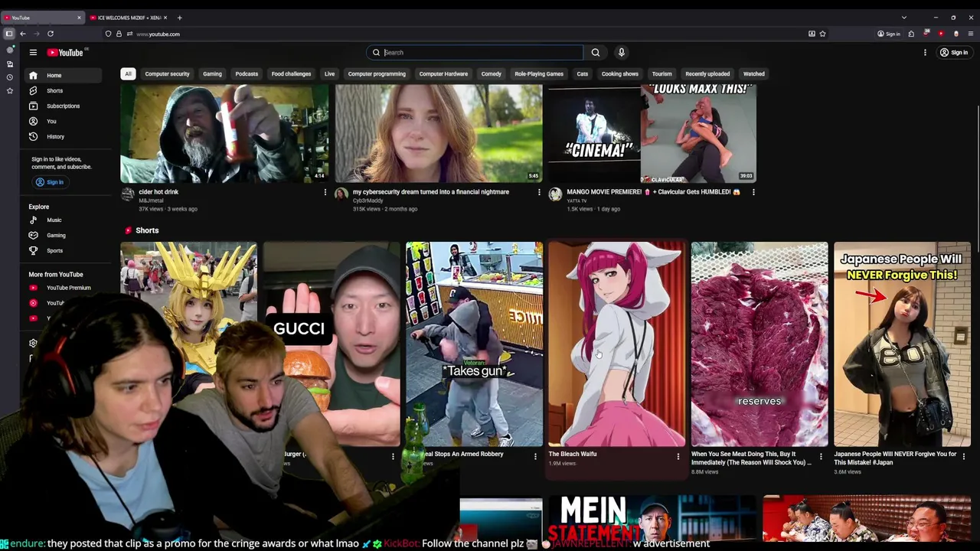
Task: Select the Food challenges filter chip
Action: 291,73
